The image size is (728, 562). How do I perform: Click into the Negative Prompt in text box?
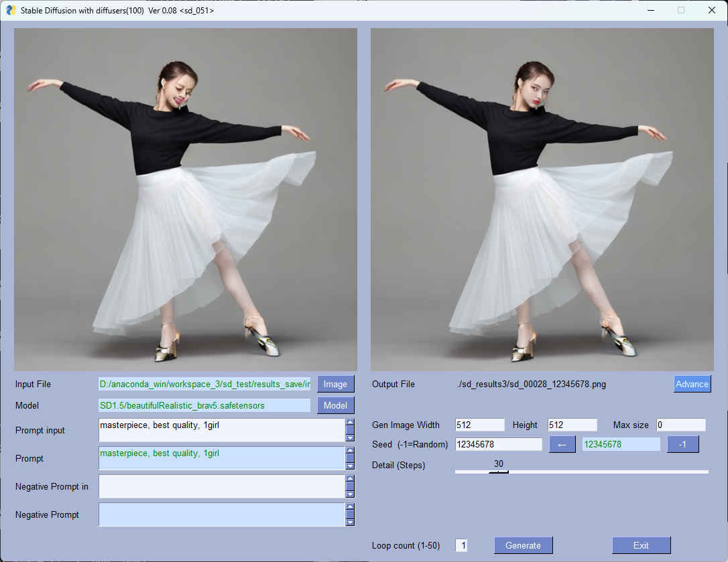coord(221,486)
